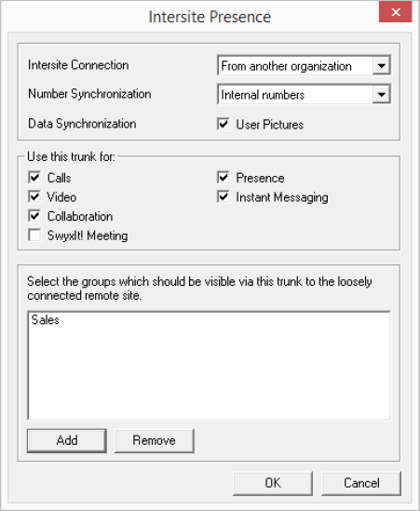Click the Instant Messaging label text

282,197
